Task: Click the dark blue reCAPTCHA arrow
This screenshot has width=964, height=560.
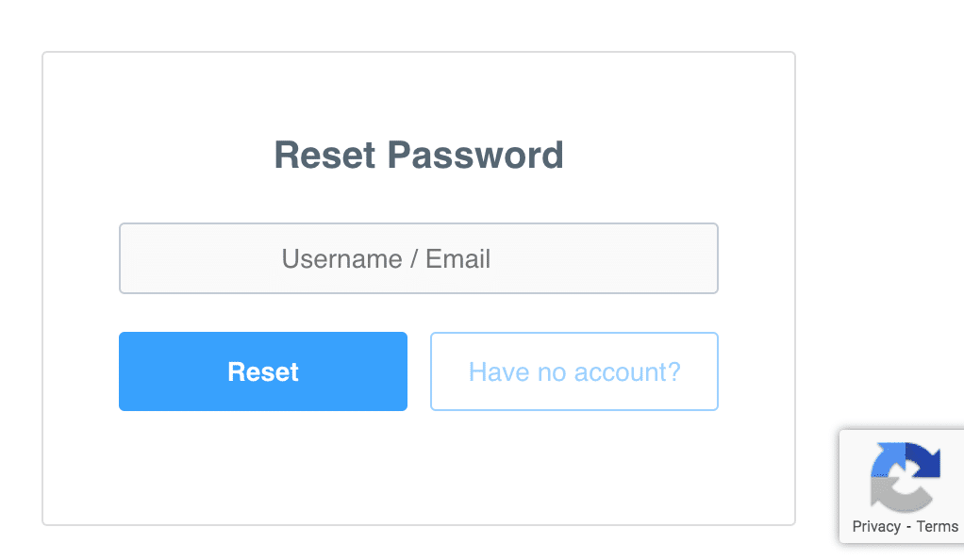Action: (924, 459)
